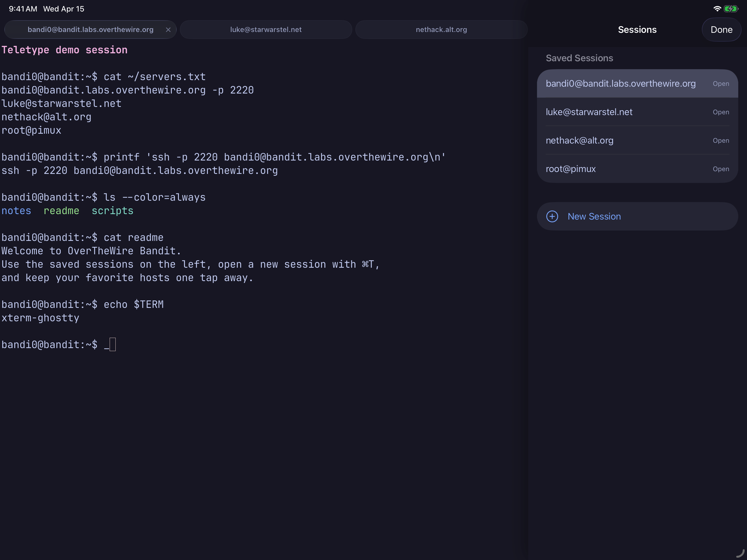
Task: Choose the saved nethack@alt.org session
Action: (579, 141)
